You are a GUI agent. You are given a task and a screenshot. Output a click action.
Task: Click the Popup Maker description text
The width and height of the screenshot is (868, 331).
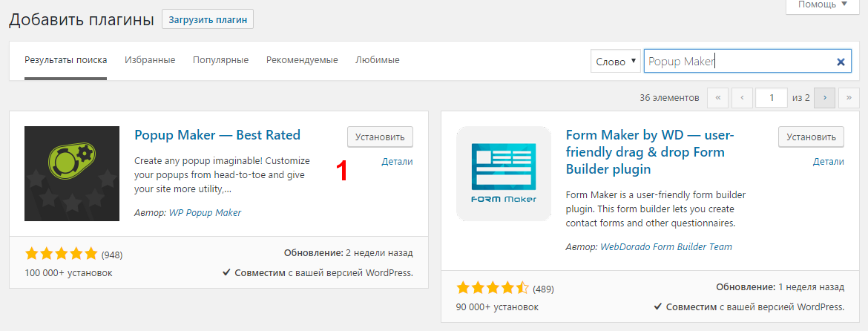[x=223, y=175]
